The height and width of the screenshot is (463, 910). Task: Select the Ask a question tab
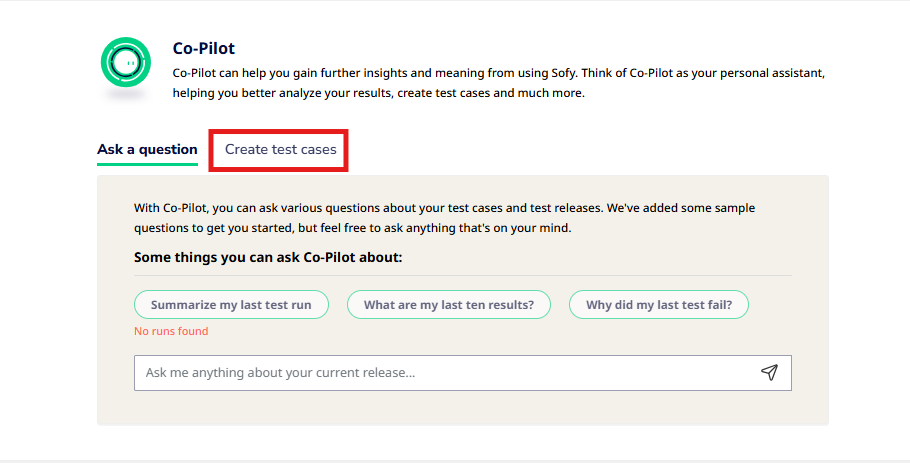point(147,150)
